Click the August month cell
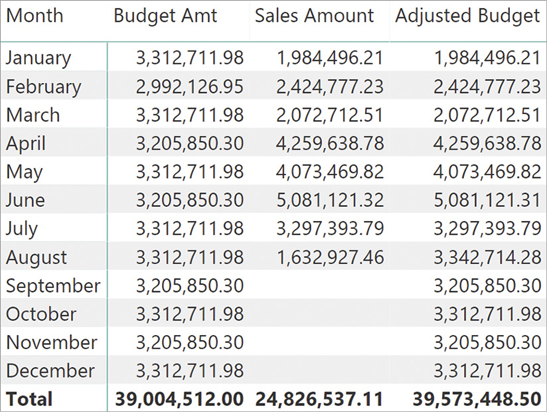 (x=36, y=258)
